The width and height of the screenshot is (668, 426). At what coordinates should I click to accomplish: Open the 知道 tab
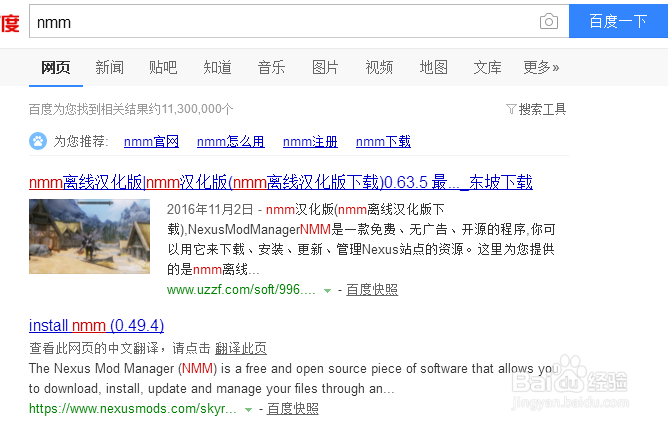[217, 67]
